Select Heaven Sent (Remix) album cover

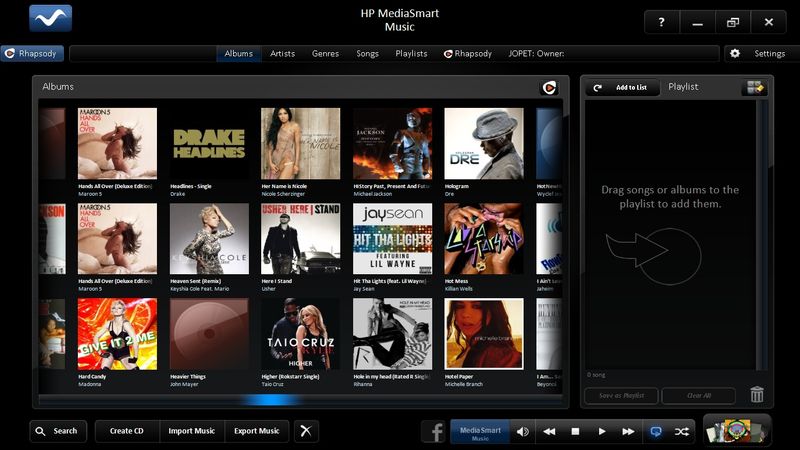209,239
